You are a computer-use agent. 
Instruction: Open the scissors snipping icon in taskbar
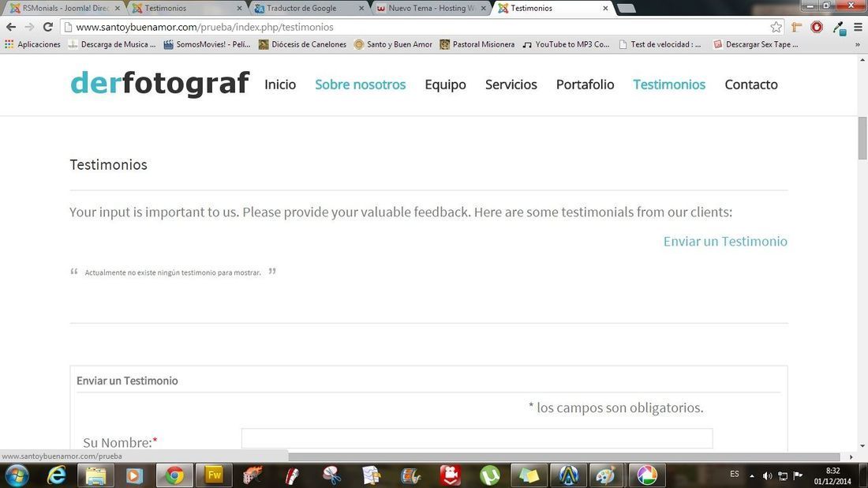coord(331,475)
